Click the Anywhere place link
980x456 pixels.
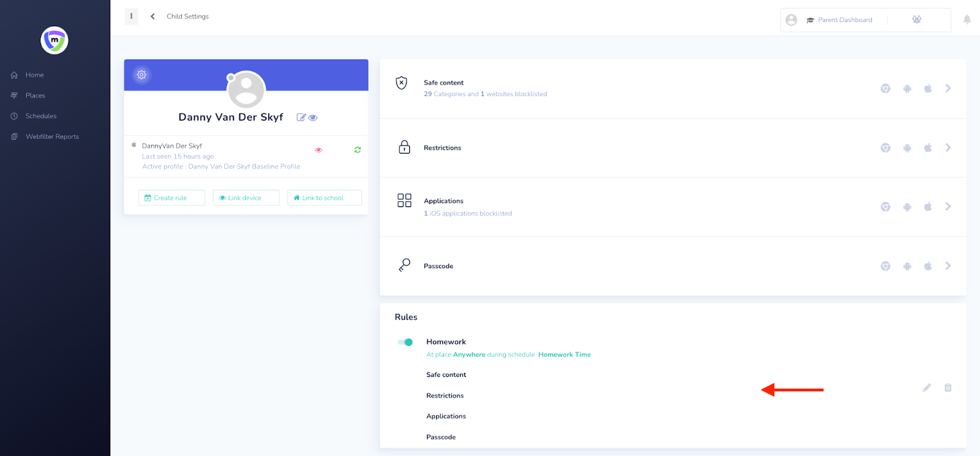469,355
